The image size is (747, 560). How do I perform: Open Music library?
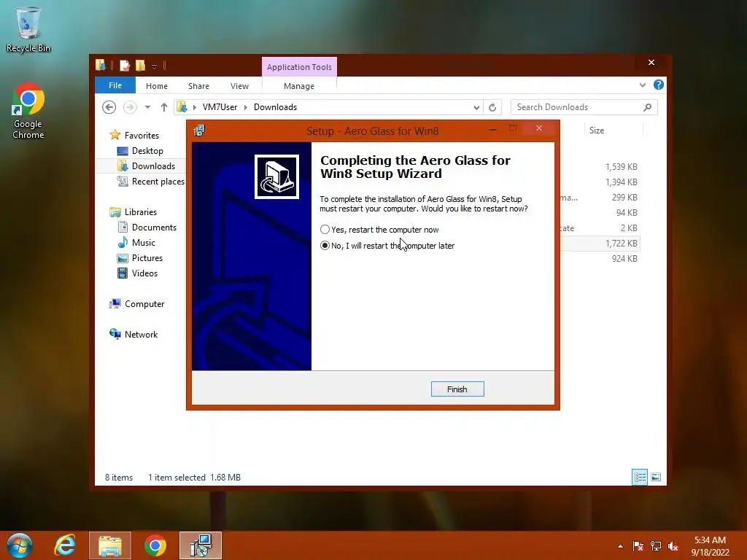click(x=144, y=243)
